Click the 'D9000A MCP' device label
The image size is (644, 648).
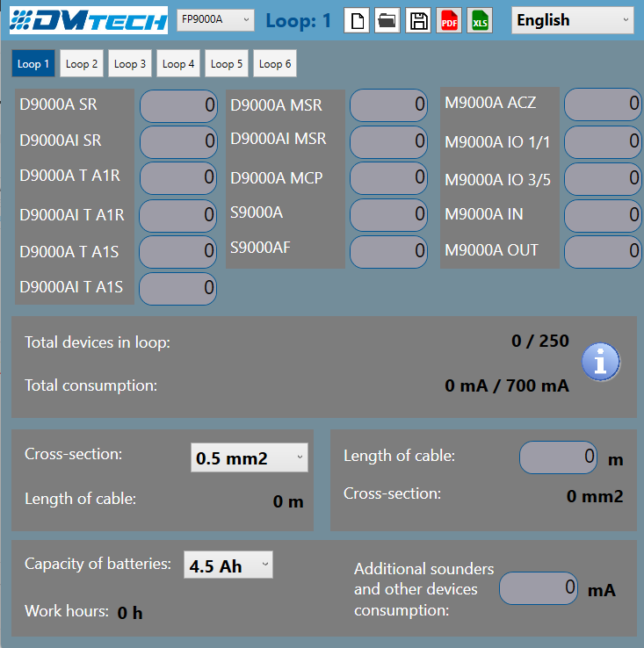tap(276, 178)
